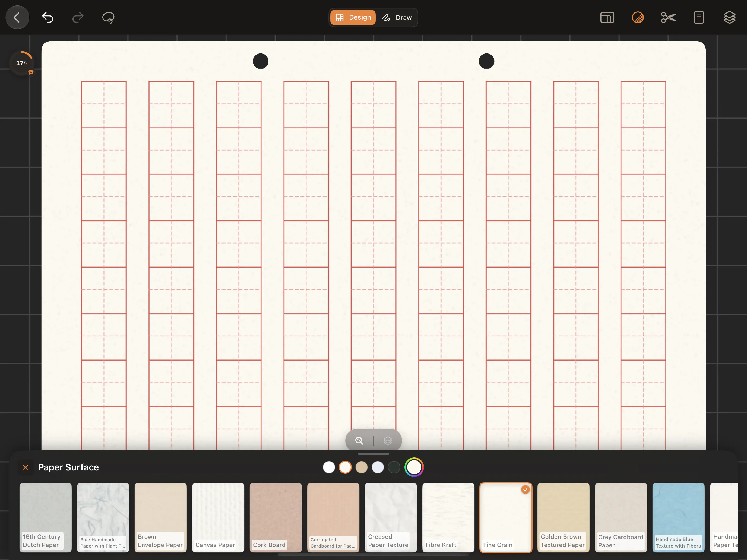Open the layers stack icon
747x560 pixels.
[x=729, y=17]
